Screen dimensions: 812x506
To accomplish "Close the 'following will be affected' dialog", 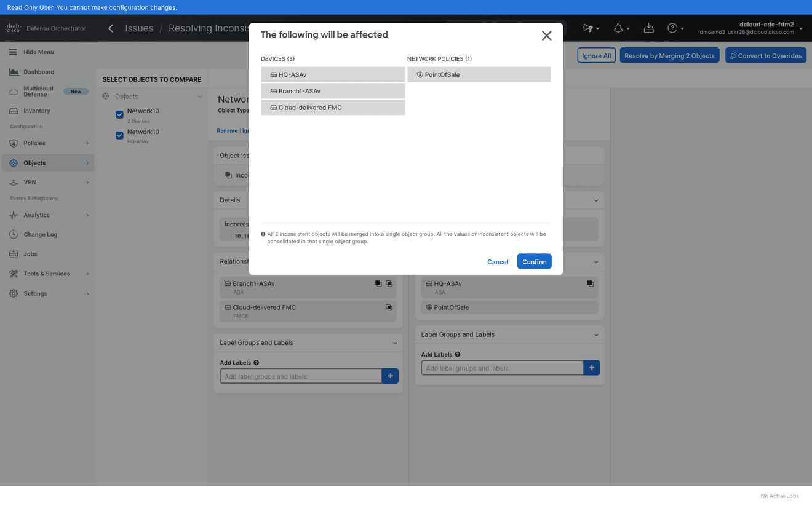I will coord(546,36).
